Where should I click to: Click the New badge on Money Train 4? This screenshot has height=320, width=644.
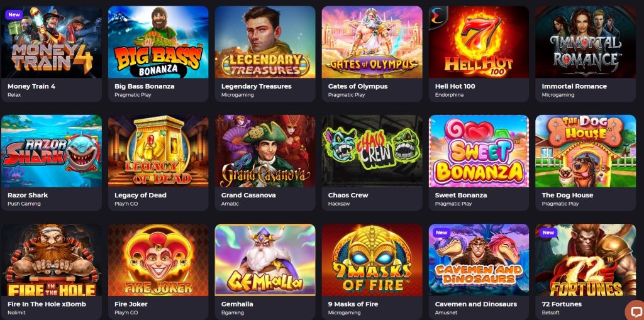coord(14,14)
